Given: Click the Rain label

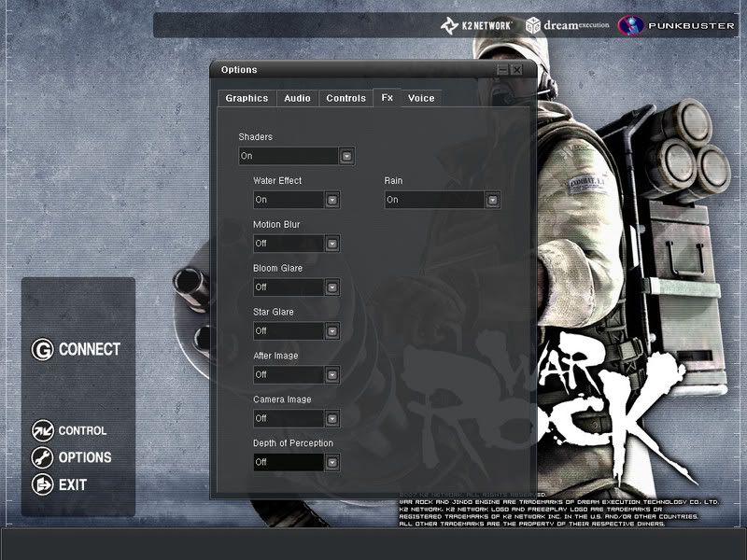Looking at the screenshot, I should (393, 180).
